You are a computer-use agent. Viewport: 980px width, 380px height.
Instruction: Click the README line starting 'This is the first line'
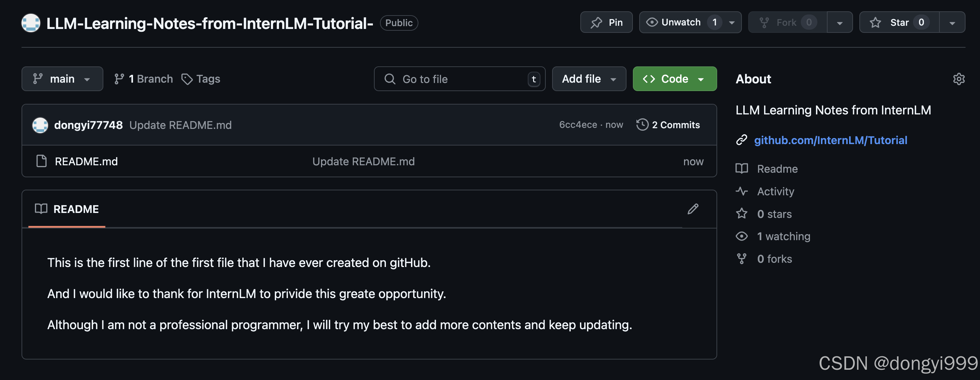point(239,263)
